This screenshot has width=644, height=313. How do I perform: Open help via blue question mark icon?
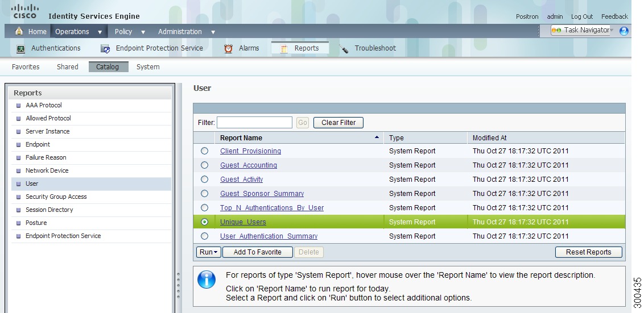(624, 31)
